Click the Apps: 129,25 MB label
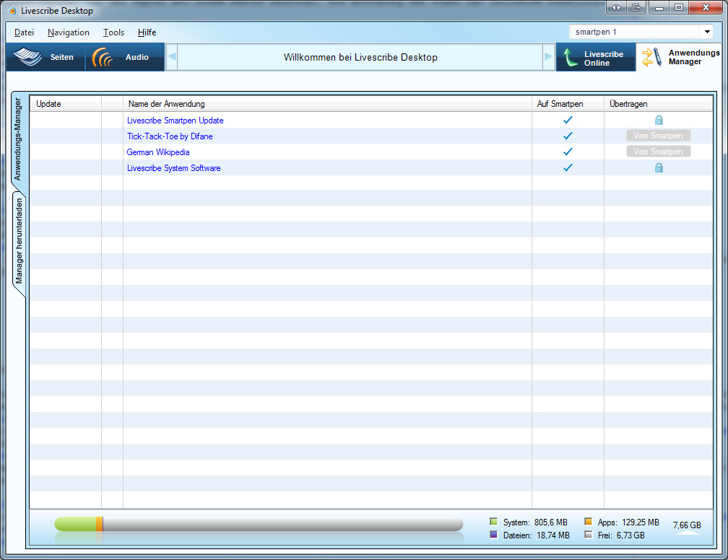Image resolution: width=728 pixels, height=560 pixels. (628, 522)
